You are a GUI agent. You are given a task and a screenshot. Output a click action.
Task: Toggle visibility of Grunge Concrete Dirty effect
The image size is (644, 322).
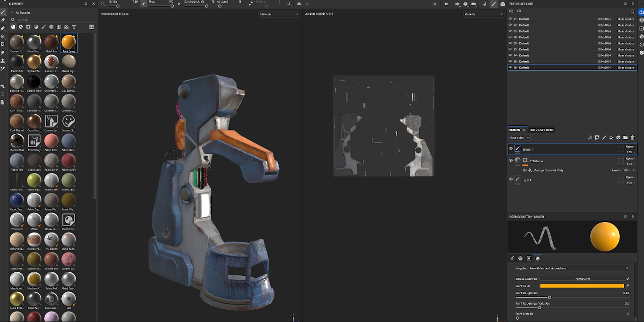524,170
